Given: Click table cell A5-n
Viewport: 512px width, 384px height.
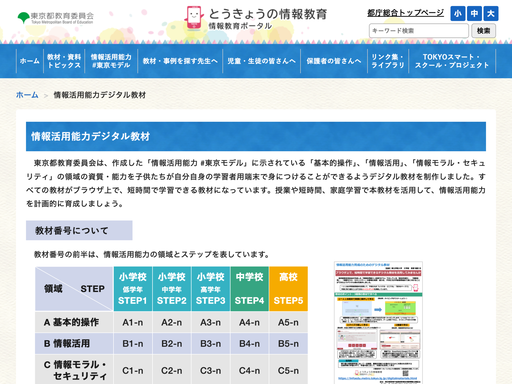Looking at the screenshot, I should pyautogui.click(x=288, y=322).
